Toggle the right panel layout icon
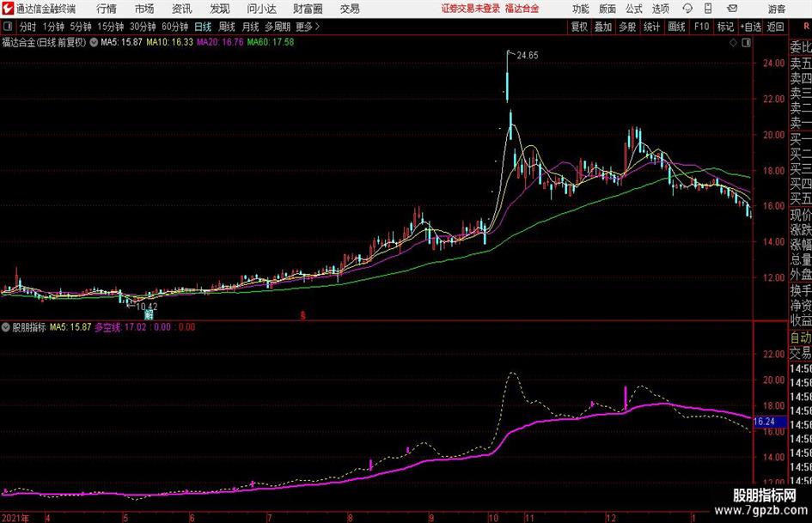Image resolution: width=812 pixels, height=523 pixels. point(746,43)
